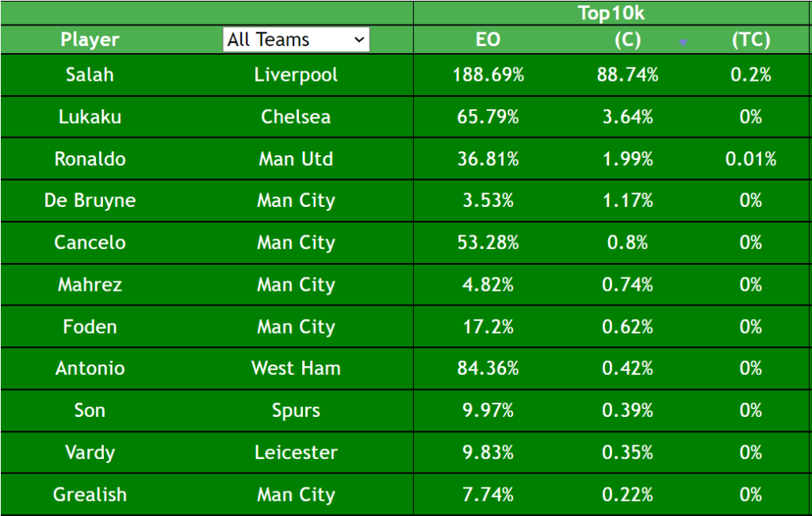Select the Foden player row

tap(405, 327)
